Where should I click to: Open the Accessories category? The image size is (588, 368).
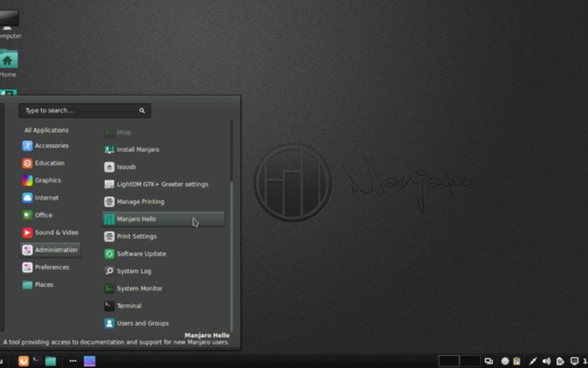[x=46, y=146]
